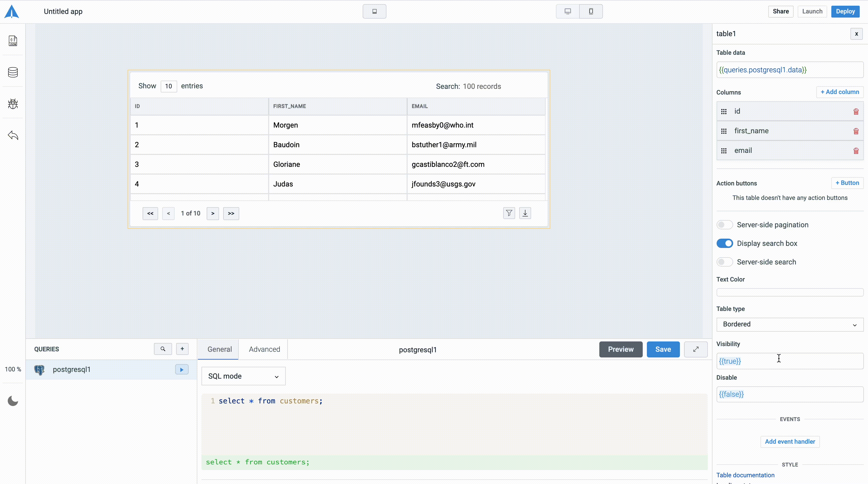Image resolution: width=868 pixels, height=484 pixels.
Task: Open the datasources database icon
Action: coord(13,72)
